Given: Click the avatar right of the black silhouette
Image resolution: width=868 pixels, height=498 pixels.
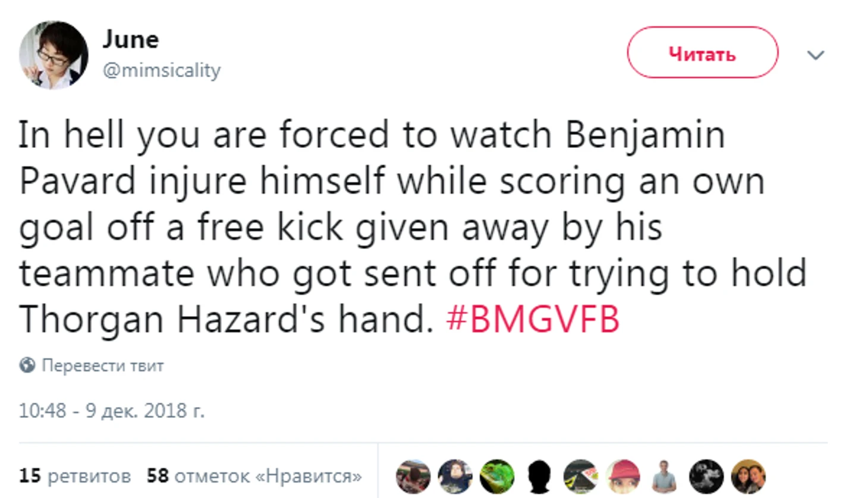Looking at the screenshot, I should [581, 476].
